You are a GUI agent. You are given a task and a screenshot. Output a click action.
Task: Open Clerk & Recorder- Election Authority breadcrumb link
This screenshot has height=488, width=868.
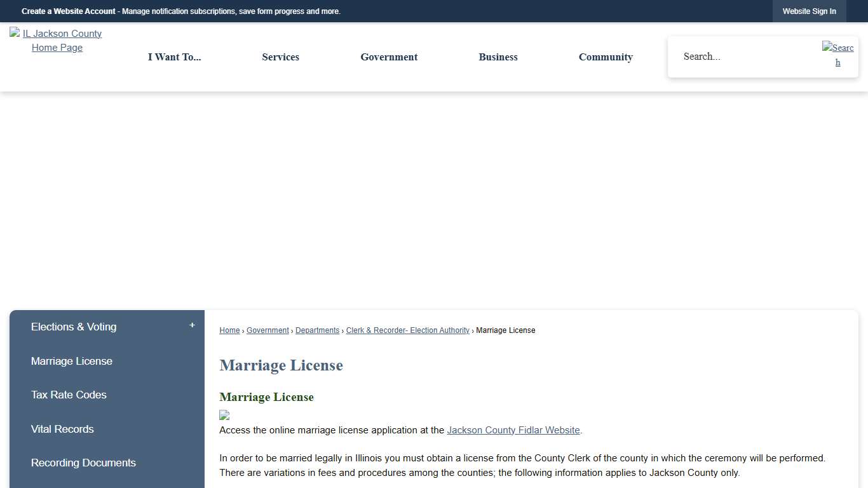pos(407,330)
